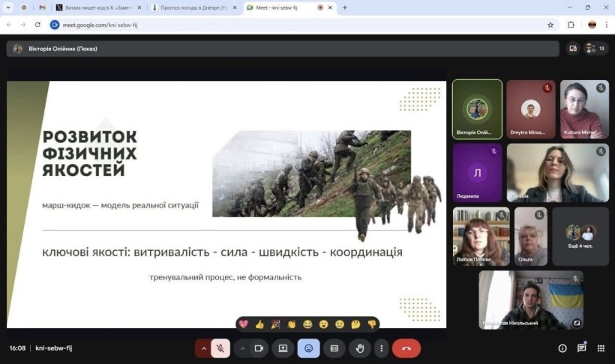
Task: Click the shared presentation slide
Action: click(x=226, y=204)
